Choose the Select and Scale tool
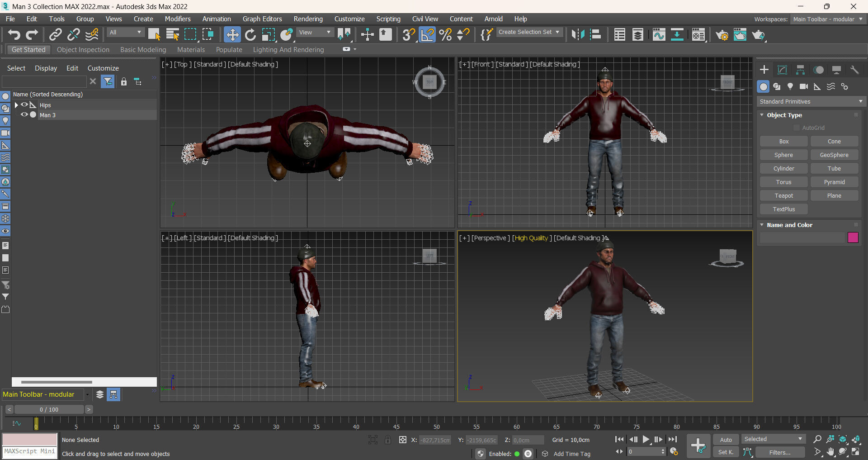Viewport: 868px width, 460px height. [x=269, y=35]
